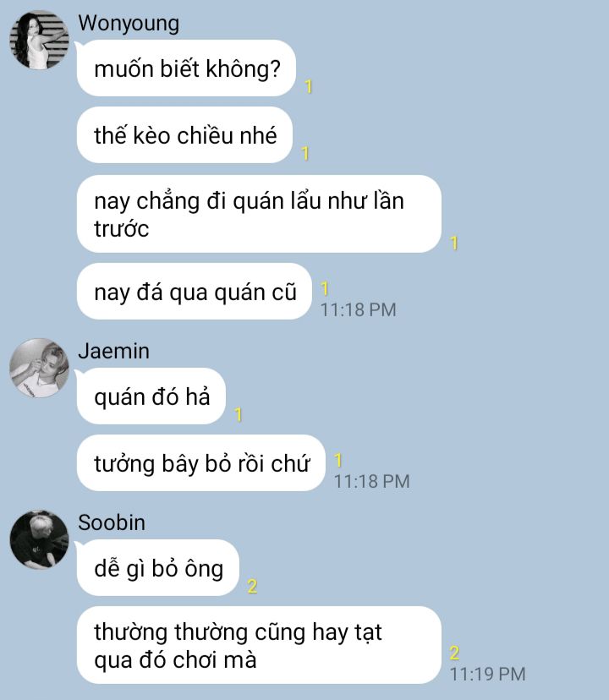Viewport: 609px width, 700px height.
Task: Tap unread count beside "muốn biết không?"
Action: [308, 86]
